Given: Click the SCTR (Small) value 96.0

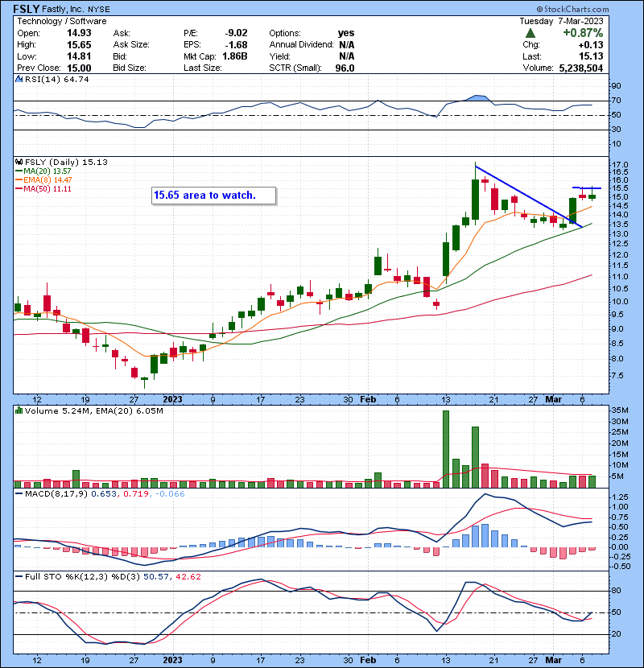Looking at the screenshot, I should pyautogui.click(x=345, y=68).
